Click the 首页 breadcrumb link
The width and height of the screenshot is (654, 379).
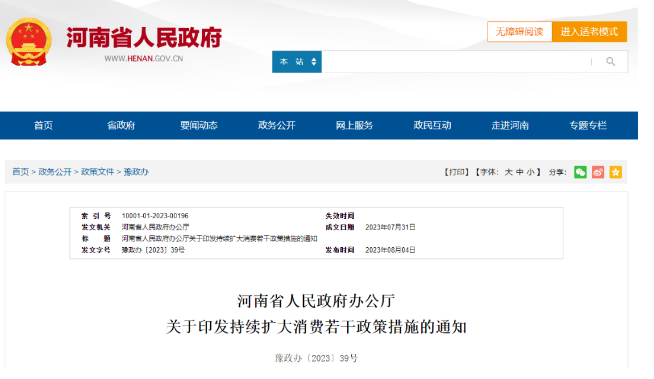click(x=20, y=172)
